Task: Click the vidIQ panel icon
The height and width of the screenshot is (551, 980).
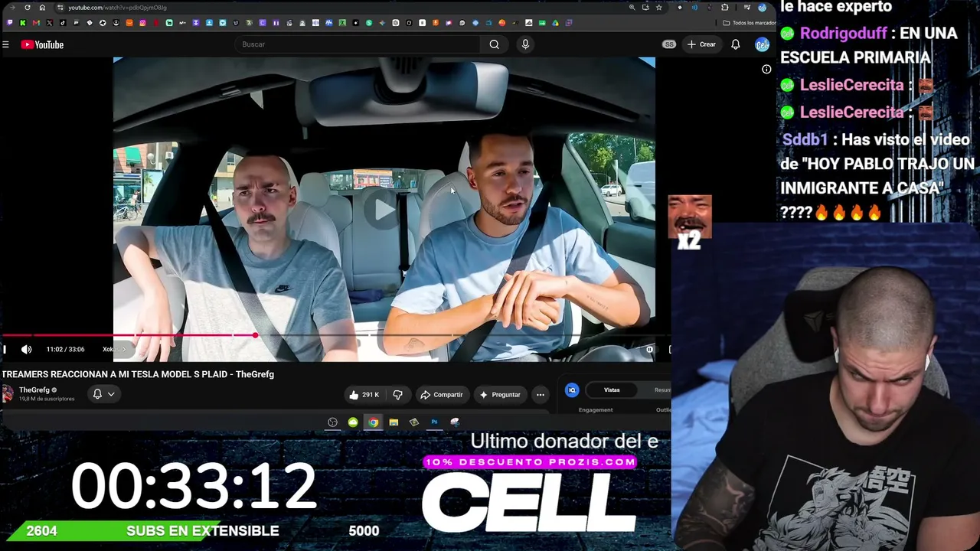Action: [572, 390]
